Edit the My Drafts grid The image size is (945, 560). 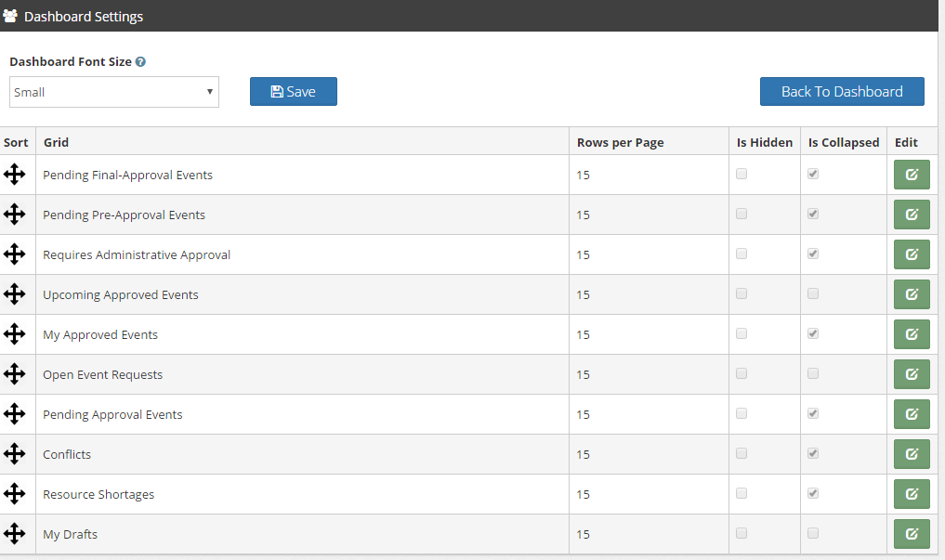click(912, 533)
